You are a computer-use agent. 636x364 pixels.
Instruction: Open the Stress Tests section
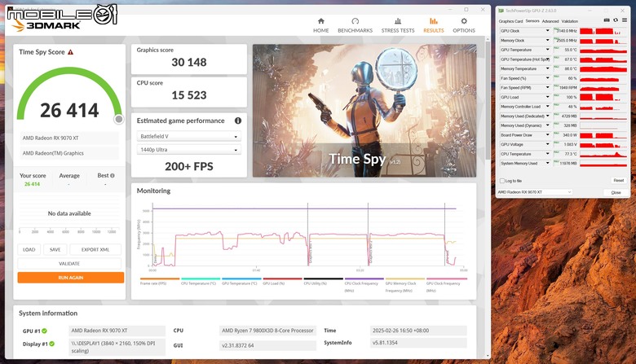[398, 25]
